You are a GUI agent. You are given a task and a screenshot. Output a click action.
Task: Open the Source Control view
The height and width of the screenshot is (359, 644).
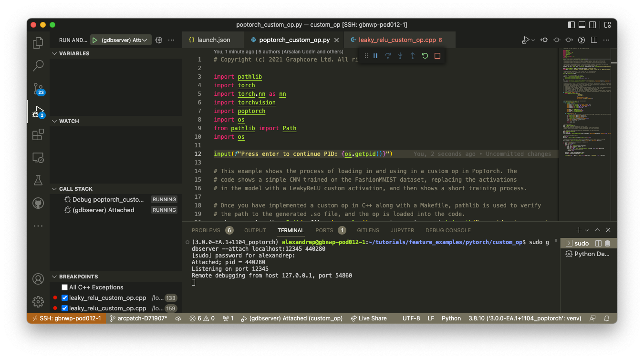[x=38, y=89]
